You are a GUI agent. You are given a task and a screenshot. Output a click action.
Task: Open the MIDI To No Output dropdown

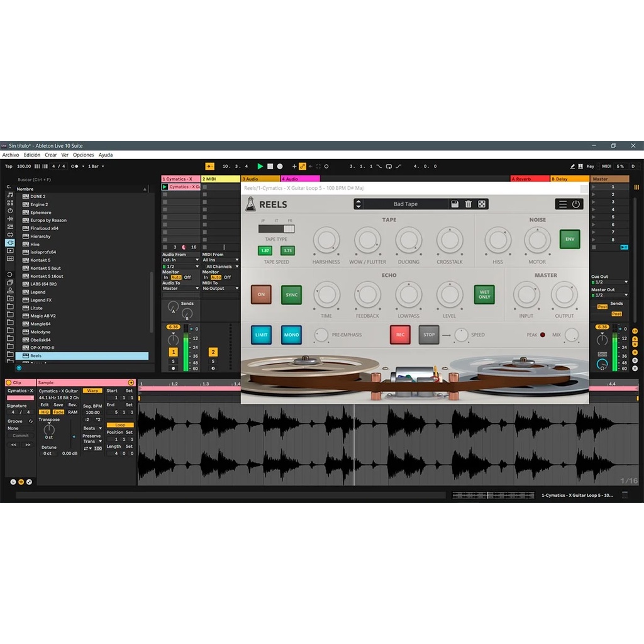point(221,288)
